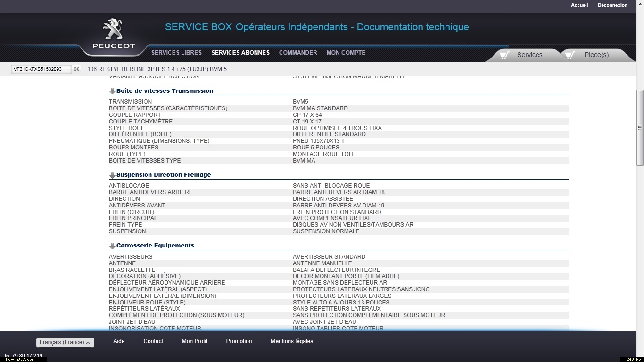This screenshot has width=644, height=362.
Task: Select the value PROTECTEURS LATERAUX NEUTRES SANS JONC
Action: pyautogui.click(x=361, y=289)
